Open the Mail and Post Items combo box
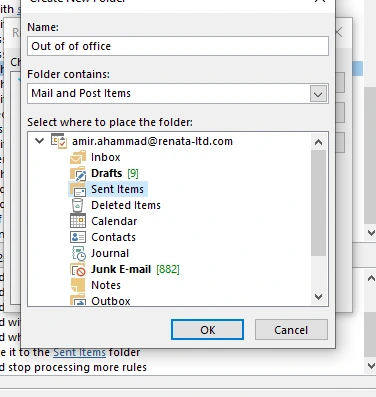 pyautogui.click(x=178, y=93)
